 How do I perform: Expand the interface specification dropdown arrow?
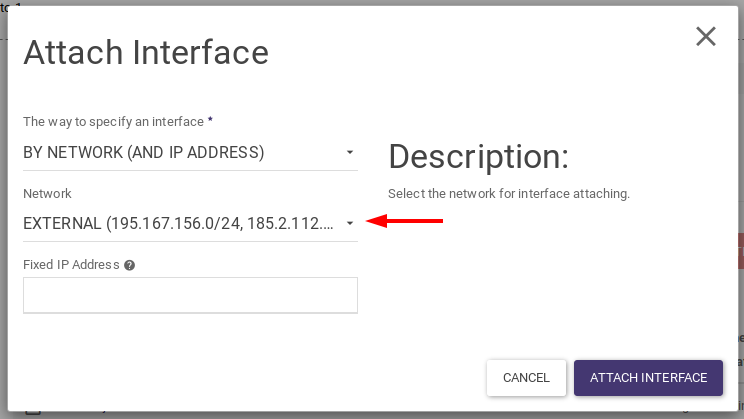[350, 153]
